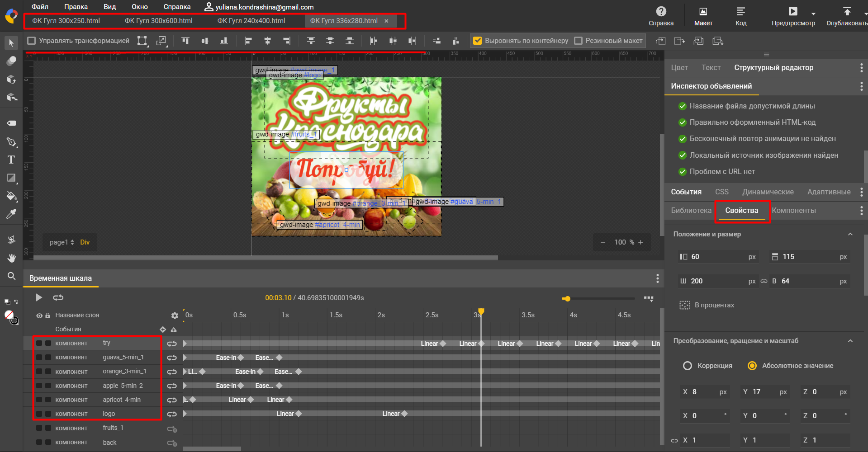Open Вид menu

coord(109,7)
